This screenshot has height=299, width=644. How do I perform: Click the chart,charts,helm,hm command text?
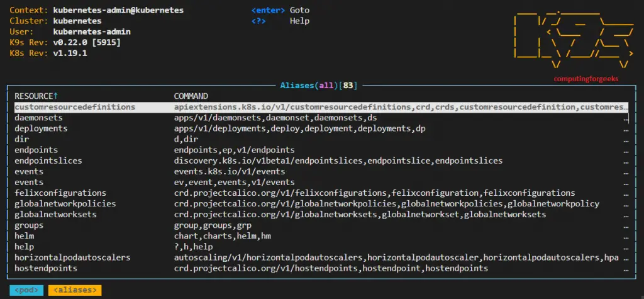click(223, 236)
